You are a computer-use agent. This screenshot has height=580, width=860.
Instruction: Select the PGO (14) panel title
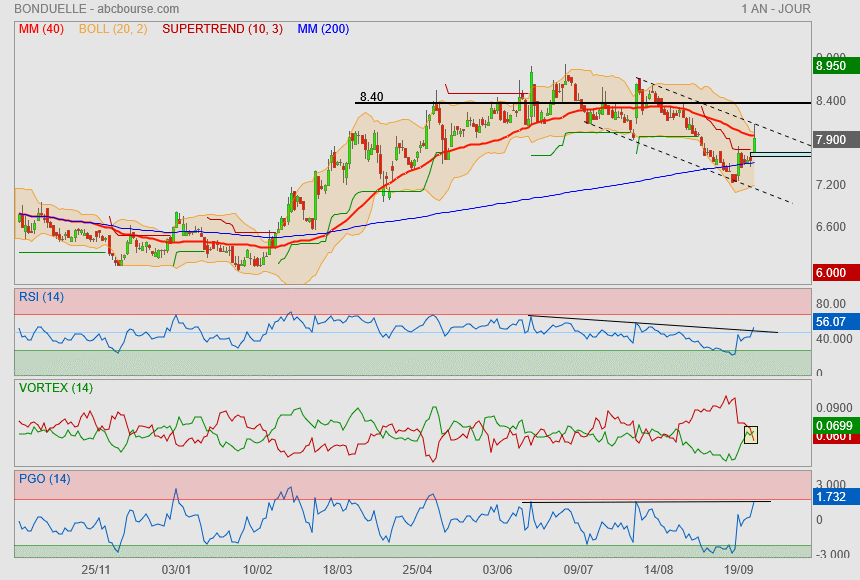43,478
